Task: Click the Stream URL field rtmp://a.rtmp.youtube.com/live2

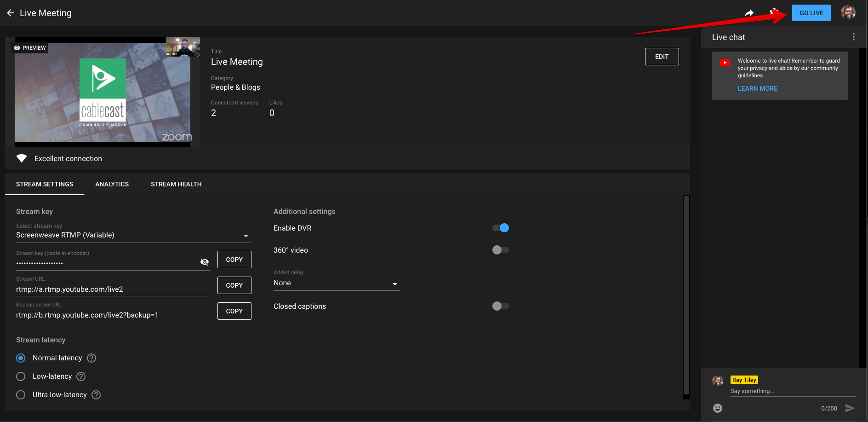Action: pos(113,289)
